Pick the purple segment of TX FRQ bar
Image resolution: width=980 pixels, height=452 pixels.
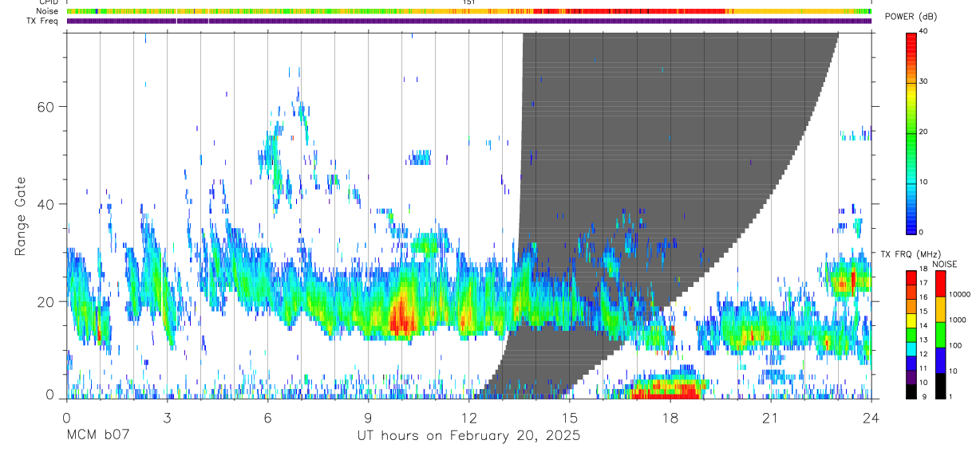point(911,377)
